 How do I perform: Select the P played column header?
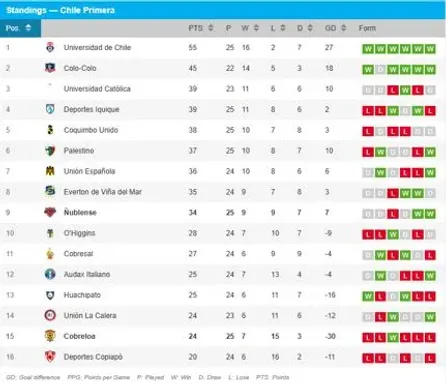pos(228,28)
